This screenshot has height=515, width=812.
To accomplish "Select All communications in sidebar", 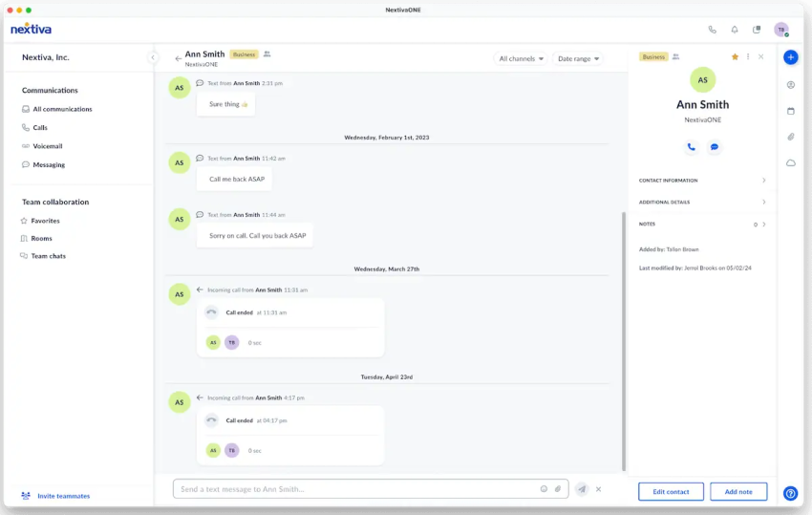I will (57, 109).
